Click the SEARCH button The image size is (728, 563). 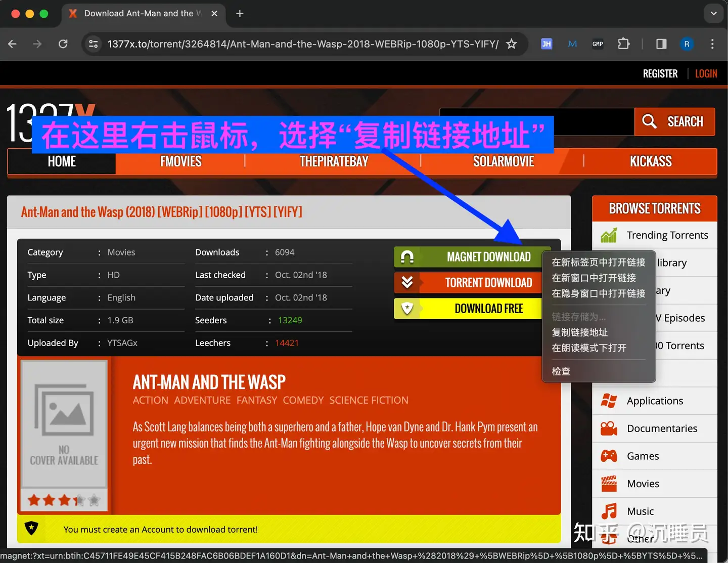coord(674,121)
